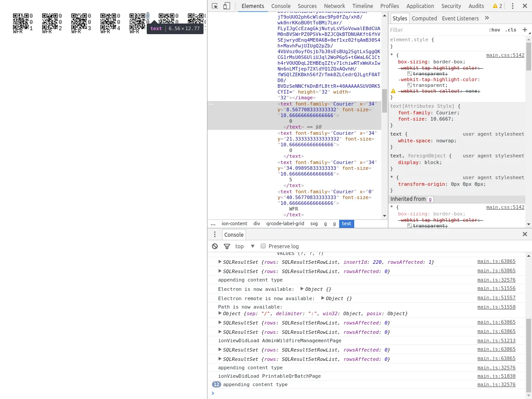The width and height of the screenshot is (532, 399).
Task: Select the Console drawer tab
Action: (234, 235)
